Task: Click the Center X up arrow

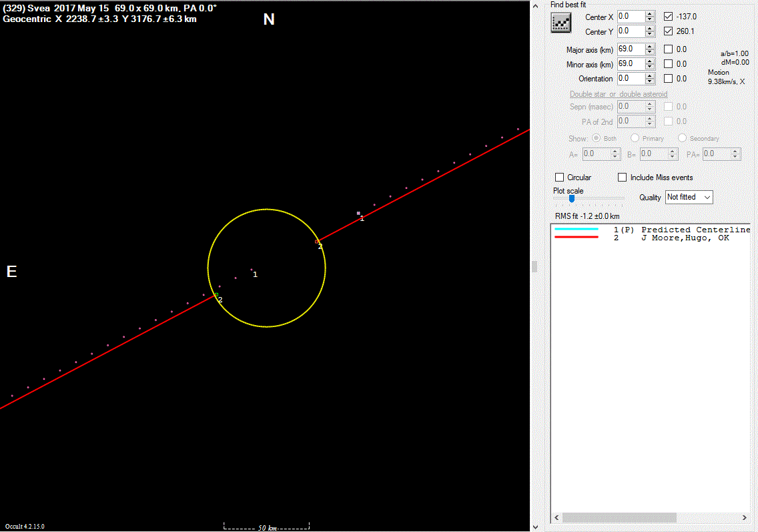Action: [x=650, y=13]
